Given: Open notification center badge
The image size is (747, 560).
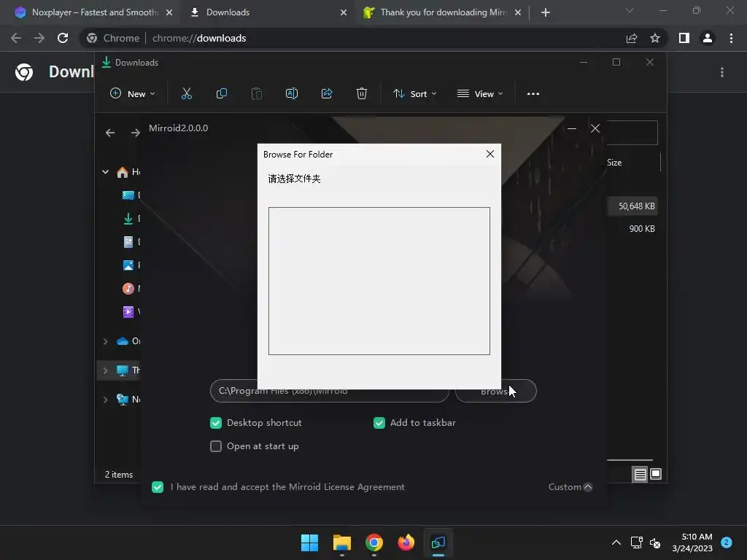Looking at the screenshot, I should [x=727, y=542].
